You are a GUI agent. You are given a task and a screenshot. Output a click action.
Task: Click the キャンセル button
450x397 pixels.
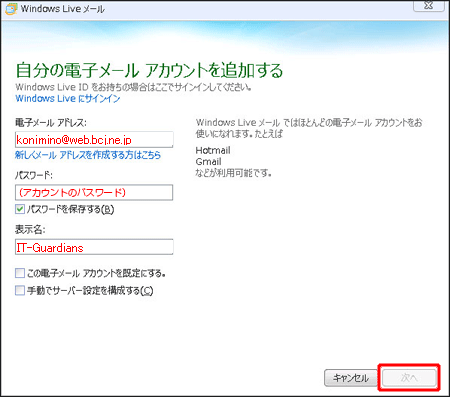coord(351,378)
